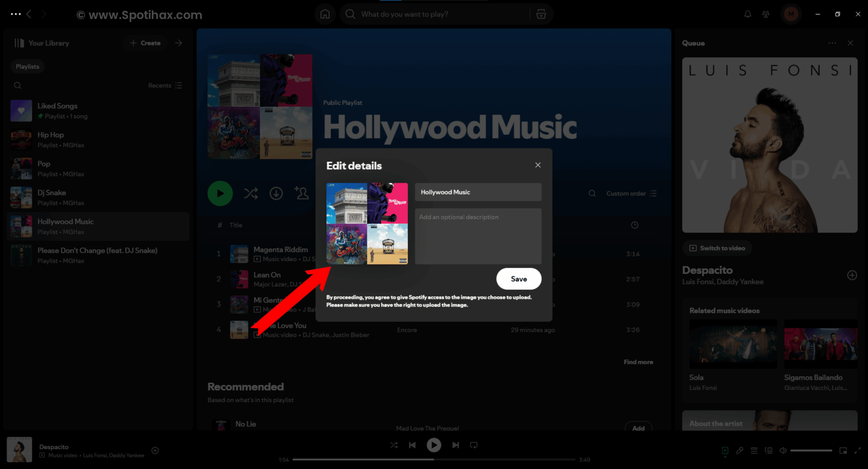Click the optional description box
This screenshot has width=868, height=469.
pos(478,236)
